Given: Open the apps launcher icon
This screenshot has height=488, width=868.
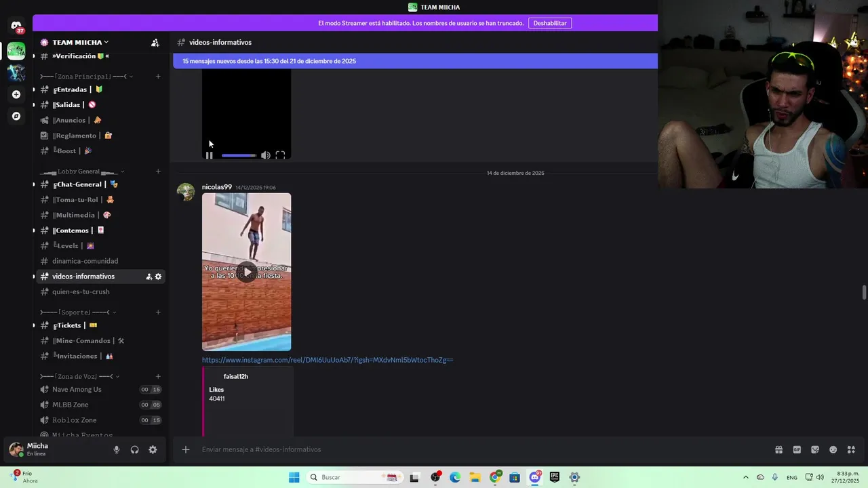Looking at the screenshot, I should pos(852,449).
